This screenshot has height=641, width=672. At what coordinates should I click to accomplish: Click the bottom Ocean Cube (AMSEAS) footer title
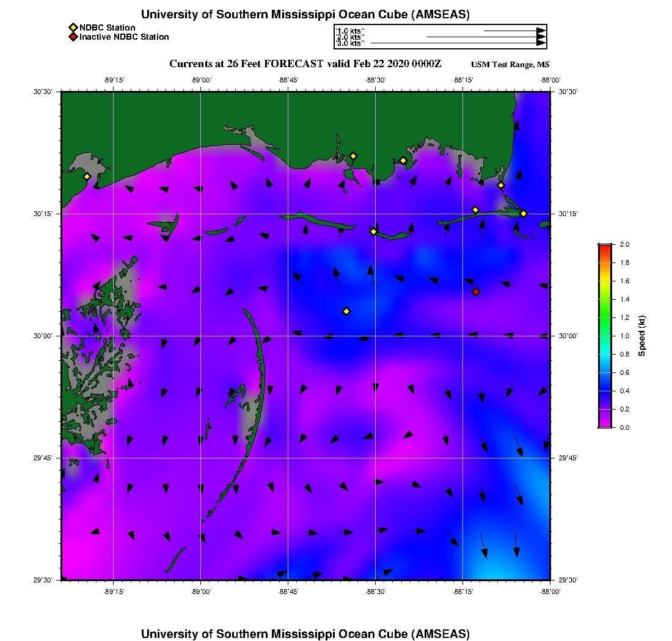point(305,634)
